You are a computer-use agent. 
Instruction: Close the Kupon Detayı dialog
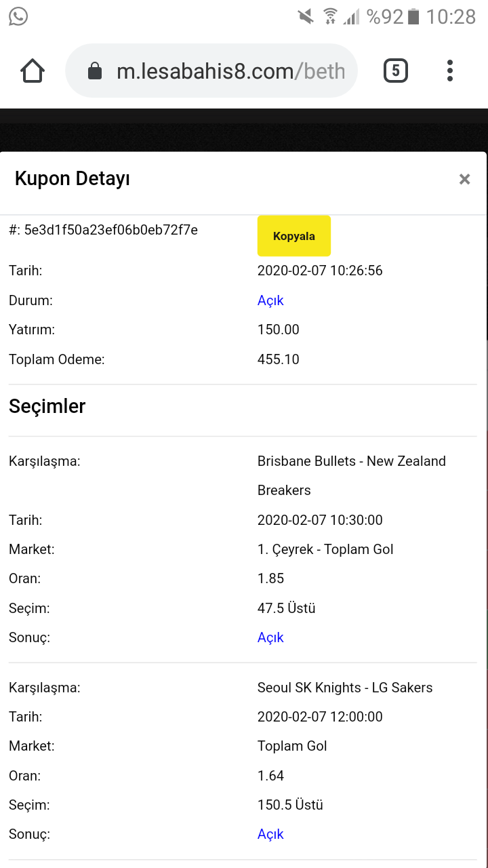(x=464, y=179)
